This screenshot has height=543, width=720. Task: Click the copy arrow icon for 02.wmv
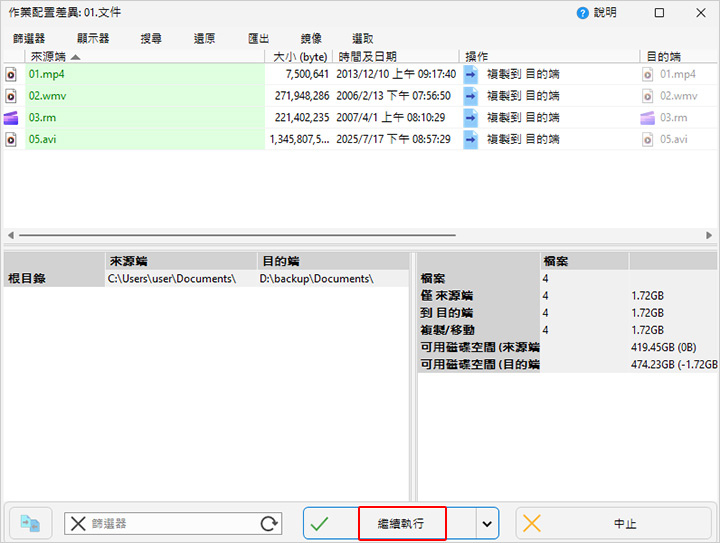[470, 96]
